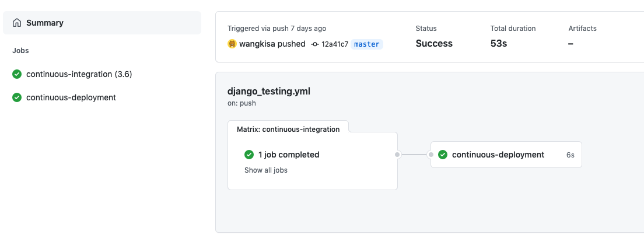Select continuous-deployment job in the sidebar
This screenshot has height=245, width=644.
pyautogui.click(x=71, y=97)
